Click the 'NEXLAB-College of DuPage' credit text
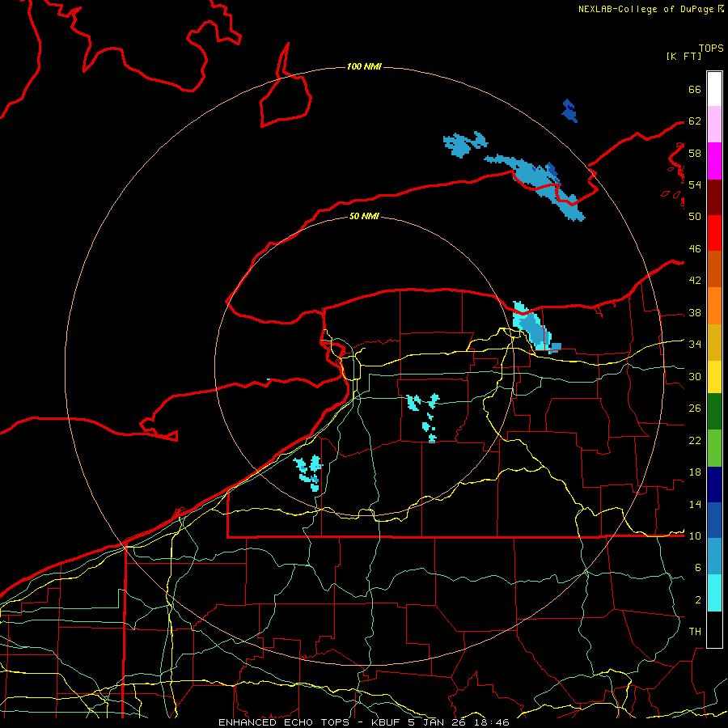728x728 pixels. (x=647, y=9)
